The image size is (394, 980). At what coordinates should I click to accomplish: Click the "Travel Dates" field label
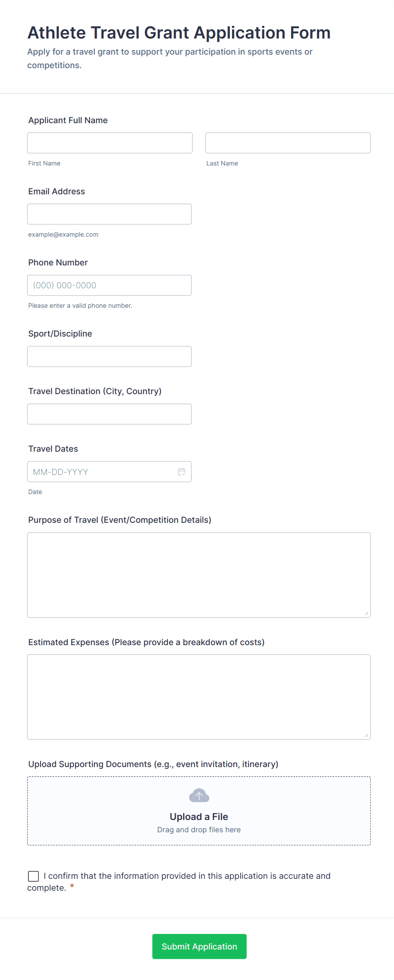tap(53, 449)
